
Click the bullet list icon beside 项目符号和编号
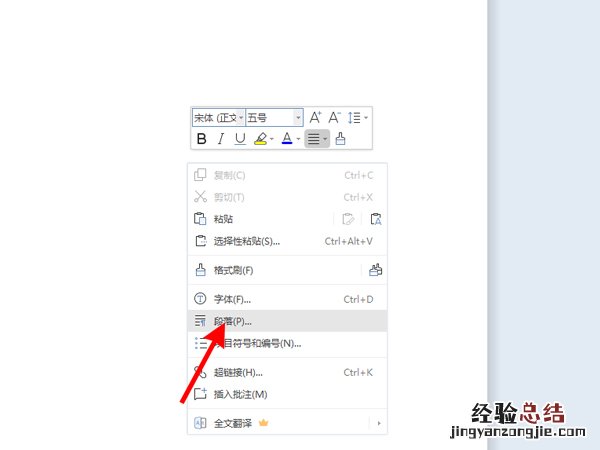200,343
